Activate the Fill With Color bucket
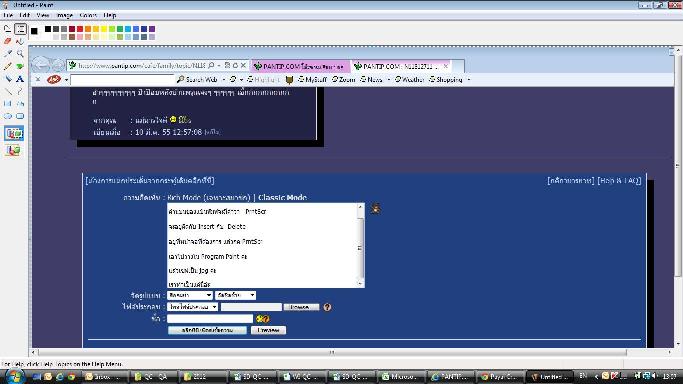The image size is (683, 384). coord(20,41)
